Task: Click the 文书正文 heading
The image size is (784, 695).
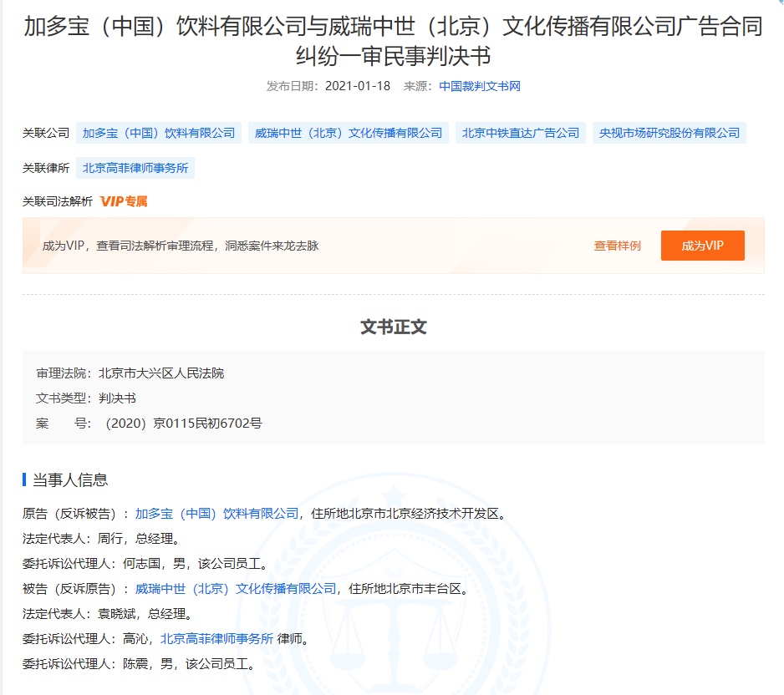Action: tap(392, 327)
